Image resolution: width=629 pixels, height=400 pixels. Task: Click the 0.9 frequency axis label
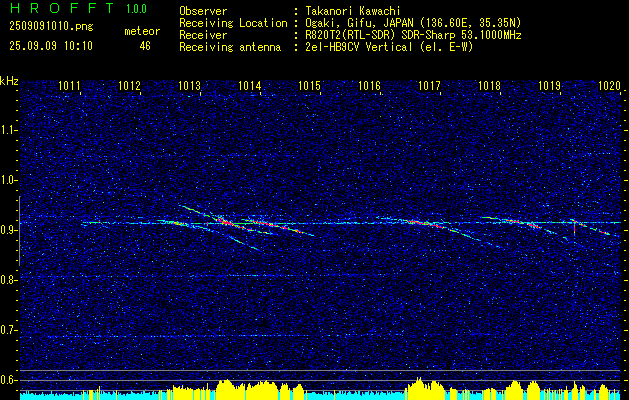(x=8, y=230)
